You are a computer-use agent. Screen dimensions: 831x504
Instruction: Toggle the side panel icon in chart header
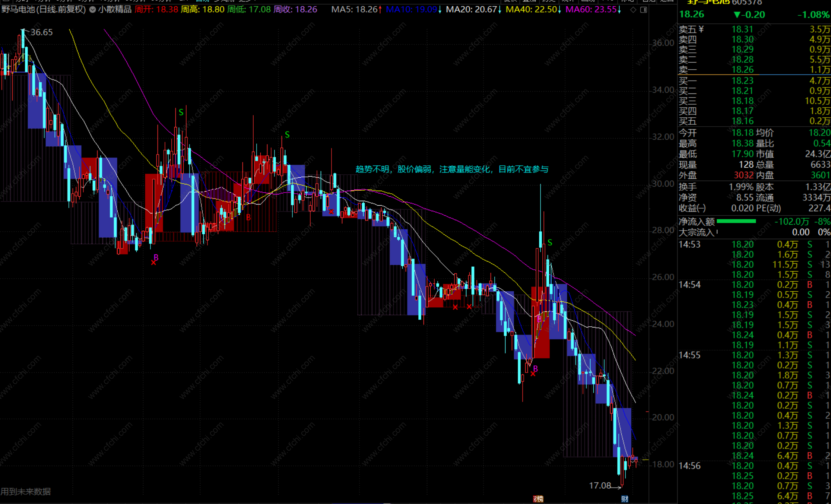click(x=643, y=10)
